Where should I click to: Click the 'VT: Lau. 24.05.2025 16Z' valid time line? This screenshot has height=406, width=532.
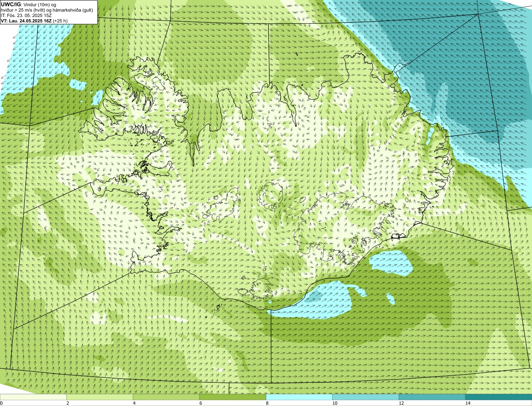[x=34, y=21]
